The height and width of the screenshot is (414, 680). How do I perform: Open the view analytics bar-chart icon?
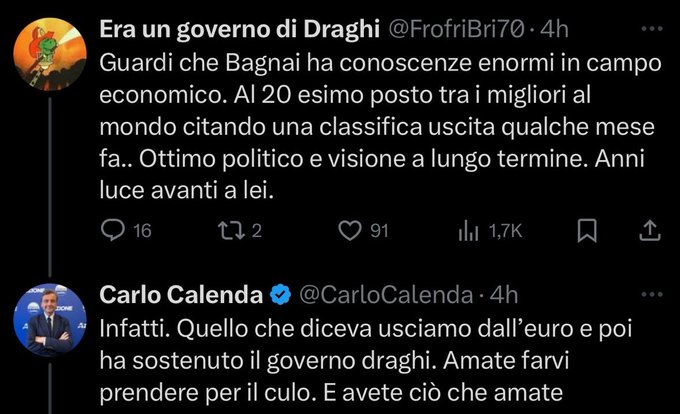click(467, 231)
